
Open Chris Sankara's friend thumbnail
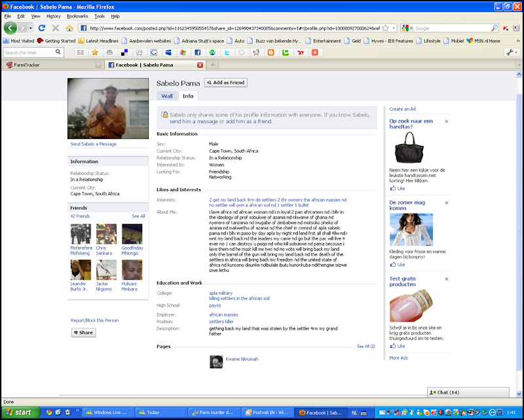[x=106, y=234]
